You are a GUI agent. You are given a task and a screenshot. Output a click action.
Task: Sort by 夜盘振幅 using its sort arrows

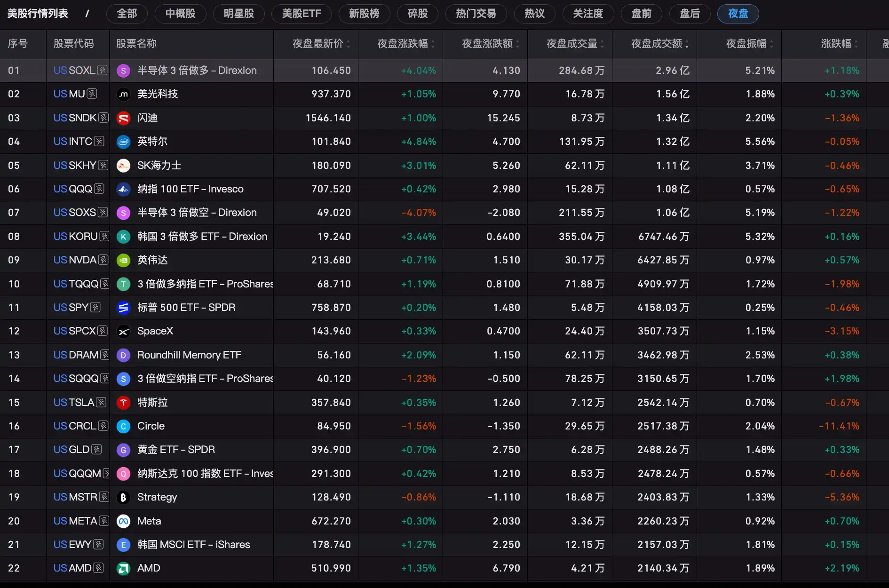pos(772,44)
